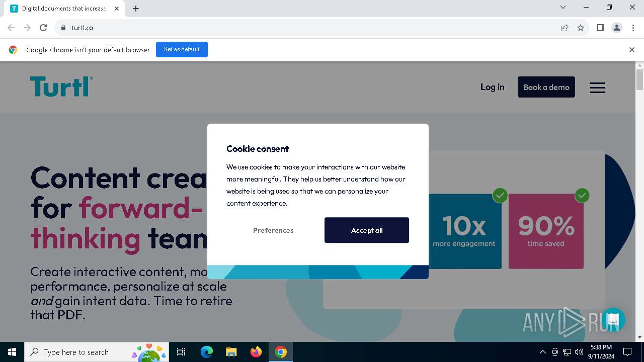Reload the turtl.co page
This screenshot has height=362, width=644.
click(x=43, y=28)
